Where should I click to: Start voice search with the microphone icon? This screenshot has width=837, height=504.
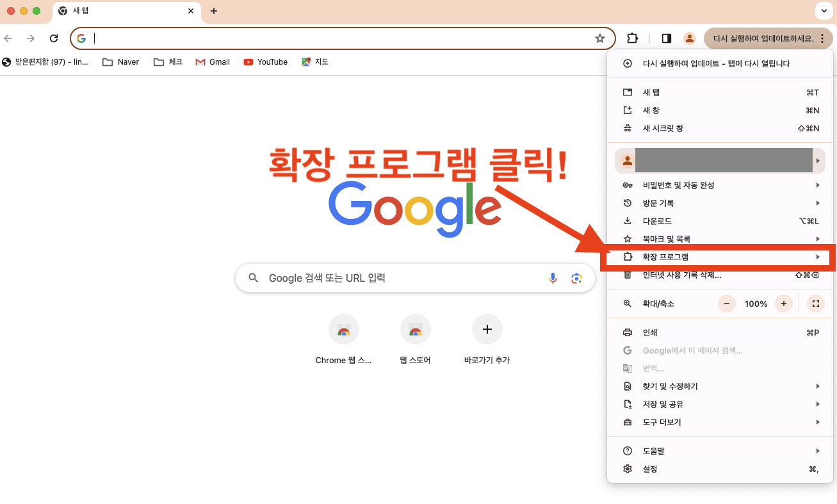click(x=553, y=278)
